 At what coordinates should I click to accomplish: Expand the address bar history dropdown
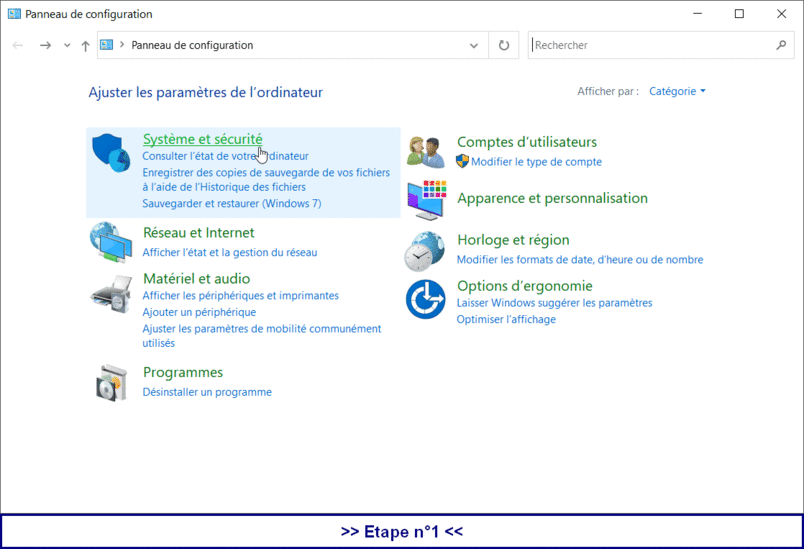click(x=474, y=46)
